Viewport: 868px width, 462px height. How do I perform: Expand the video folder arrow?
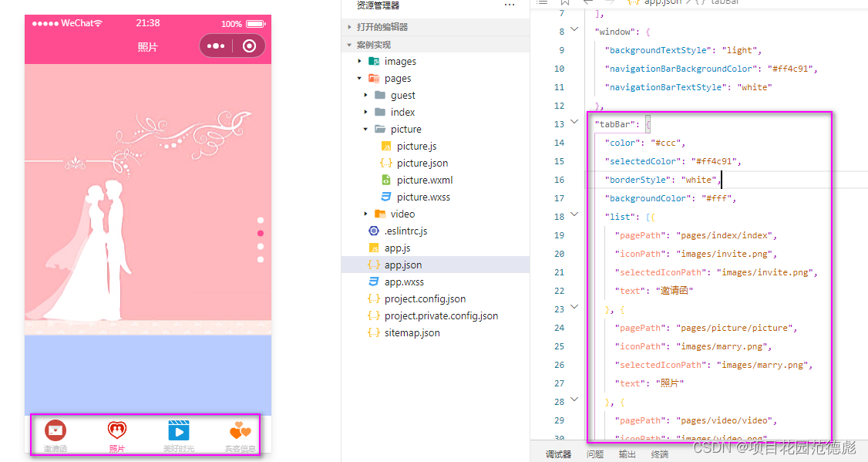(x=365, y=214)
